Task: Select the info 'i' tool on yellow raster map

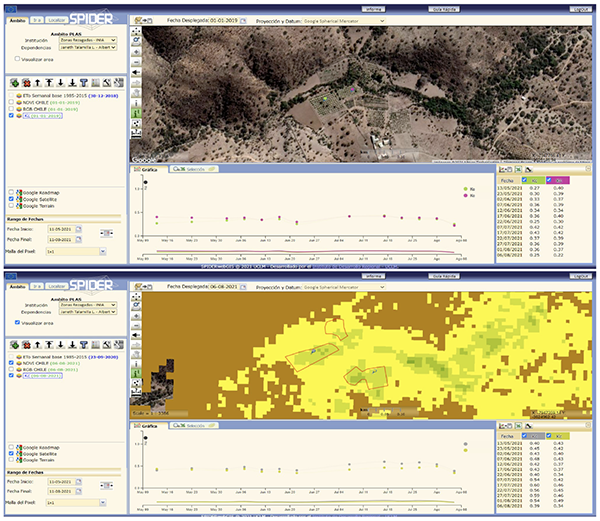Action: click(x=136, y=365)
